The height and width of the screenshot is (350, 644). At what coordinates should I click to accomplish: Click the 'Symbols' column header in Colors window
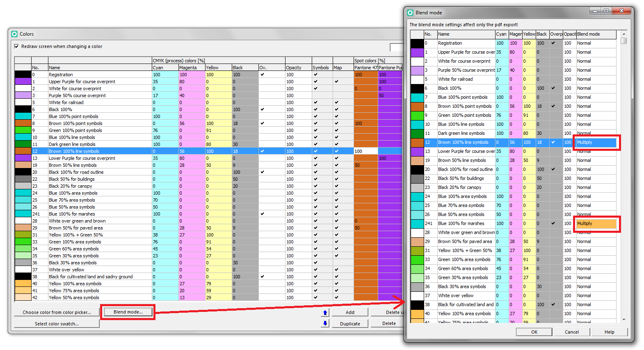point(322,68)
